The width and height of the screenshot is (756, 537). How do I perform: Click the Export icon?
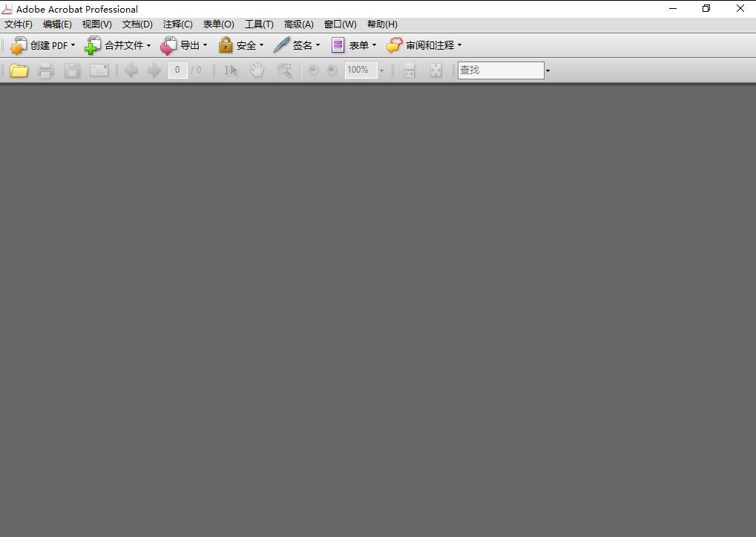click(168, 45)
